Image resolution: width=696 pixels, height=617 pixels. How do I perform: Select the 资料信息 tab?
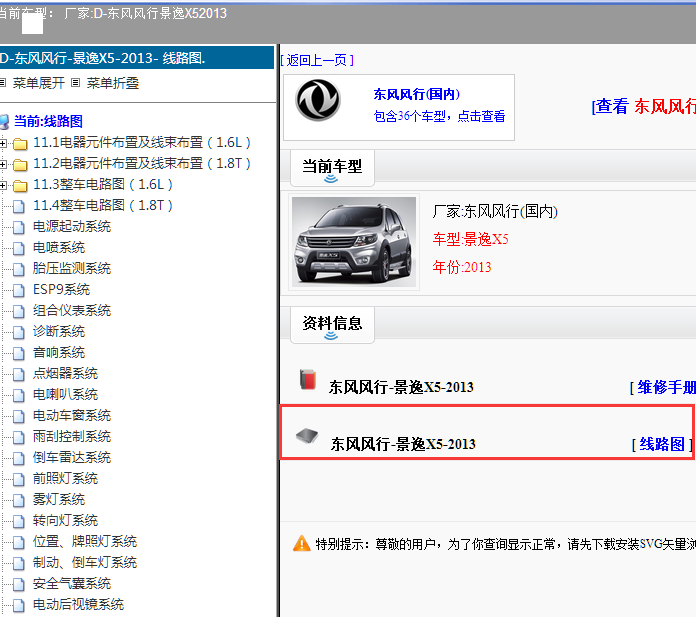[332, 324]
